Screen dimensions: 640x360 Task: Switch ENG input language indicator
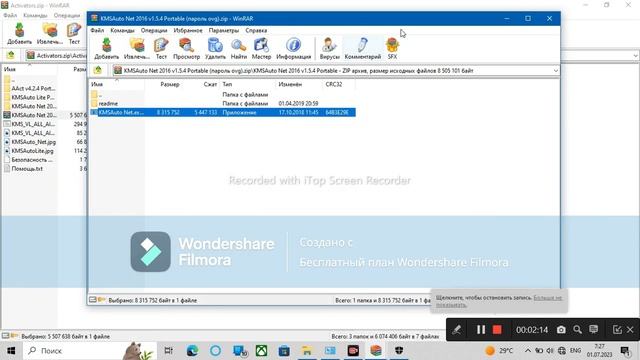(576, 351)
